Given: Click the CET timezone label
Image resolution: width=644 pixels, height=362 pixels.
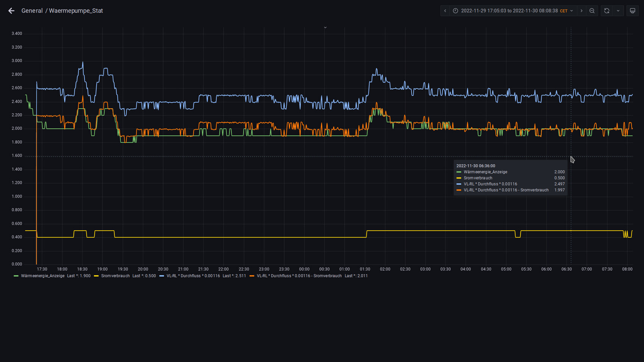Looking at the screenshot, I should click(x=564, y=11).
